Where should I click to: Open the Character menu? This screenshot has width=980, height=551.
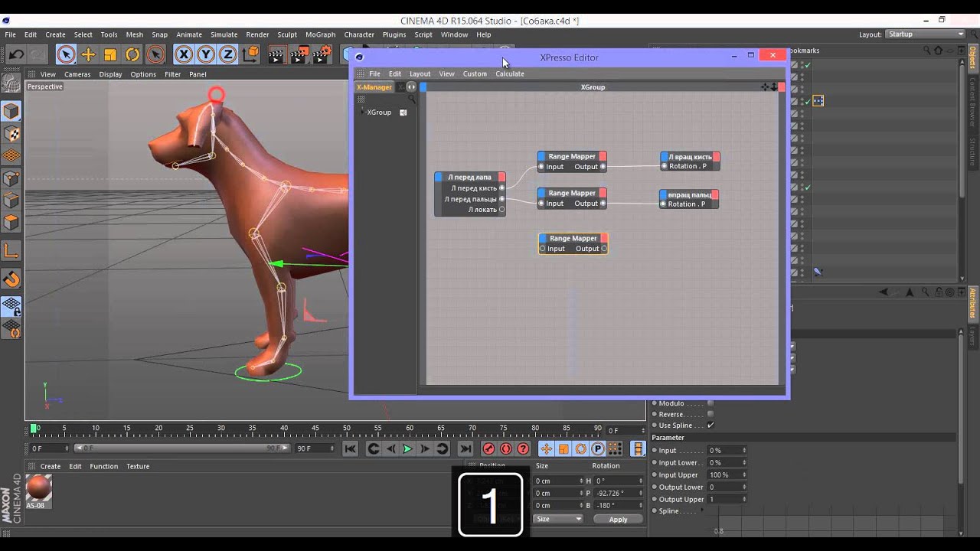(359, 34)
